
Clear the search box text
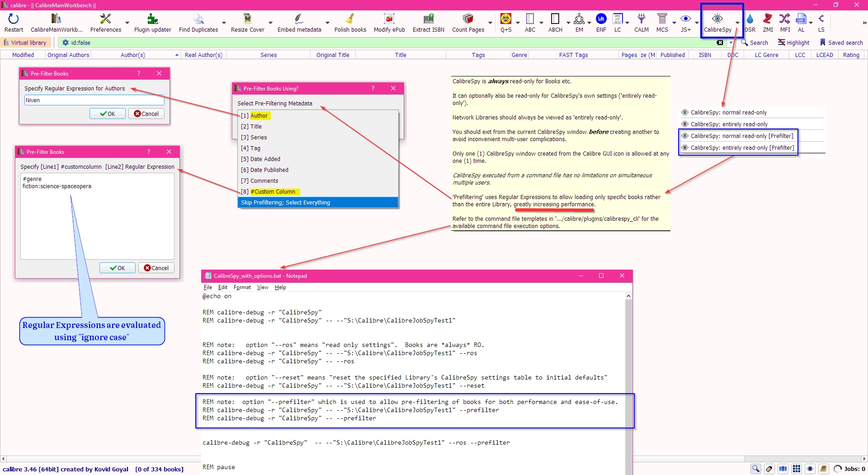(720, 43)
